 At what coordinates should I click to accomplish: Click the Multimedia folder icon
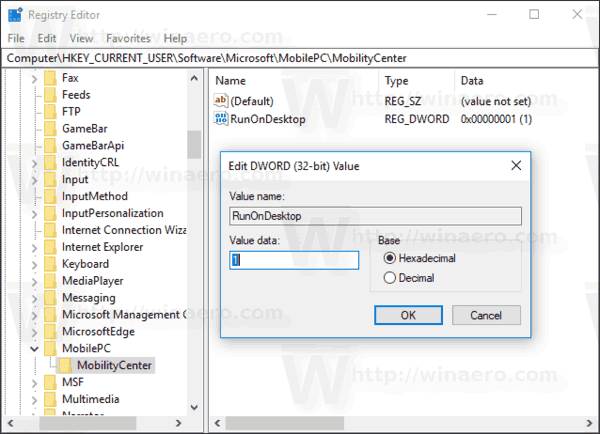click(x=50, y=399)
